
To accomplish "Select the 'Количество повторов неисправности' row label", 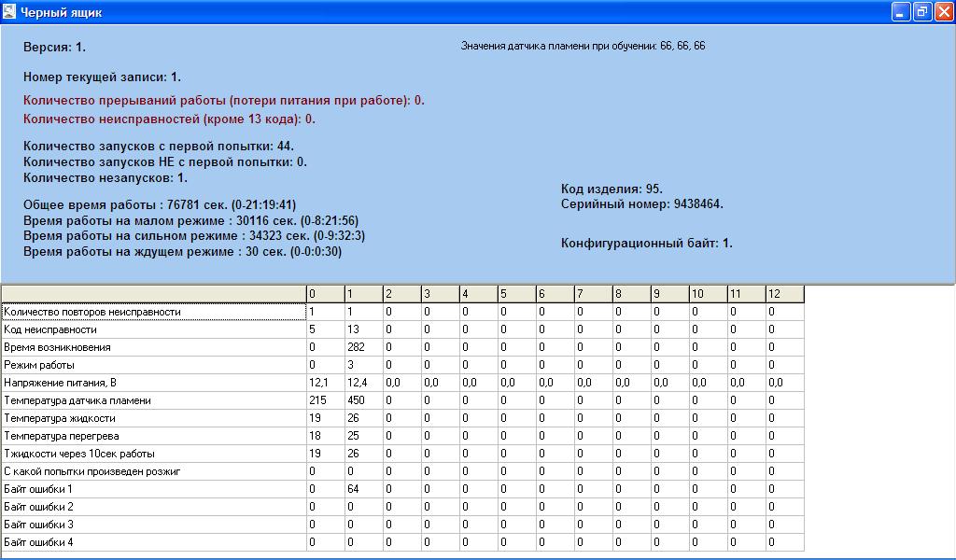I will (154, 312).
